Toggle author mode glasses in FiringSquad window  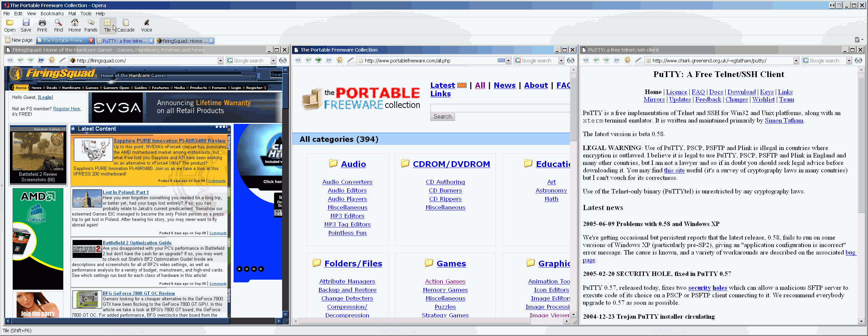[x=283, y=60]
